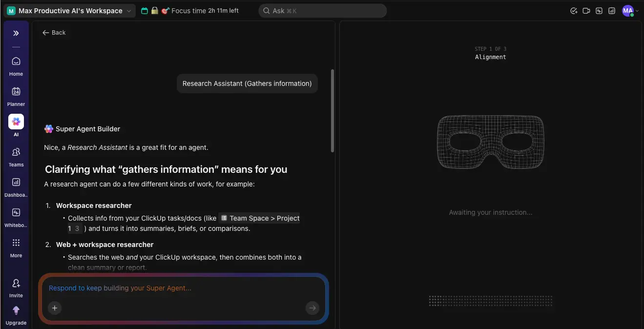
Task: Open Teams from the sidebar
Action: 16,155
